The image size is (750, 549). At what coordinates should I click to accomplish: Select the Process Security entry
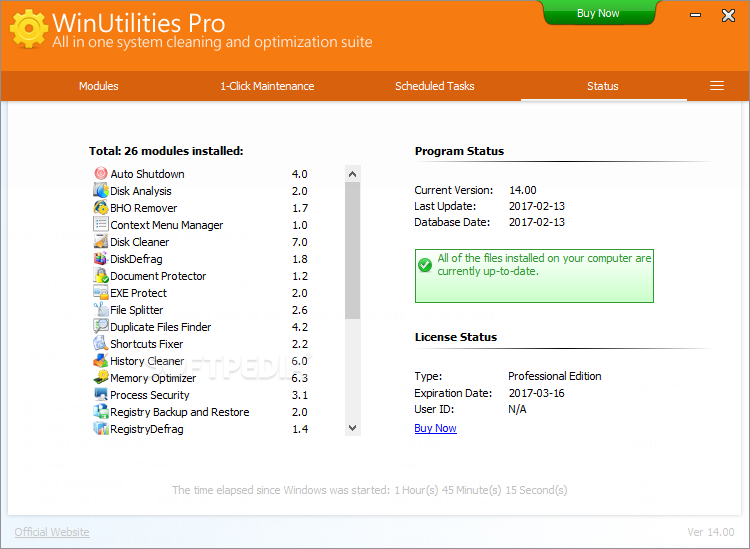click(201, 395)
